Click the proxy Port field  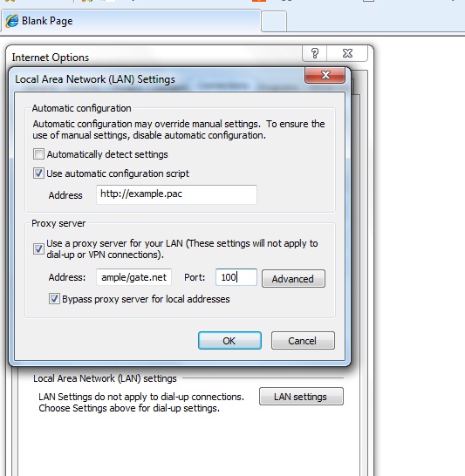(236, 277)
